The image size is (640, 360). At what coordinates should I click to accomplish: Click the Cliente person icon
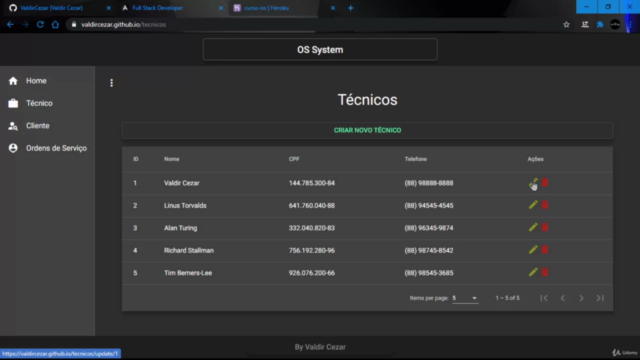click(13, 126)
